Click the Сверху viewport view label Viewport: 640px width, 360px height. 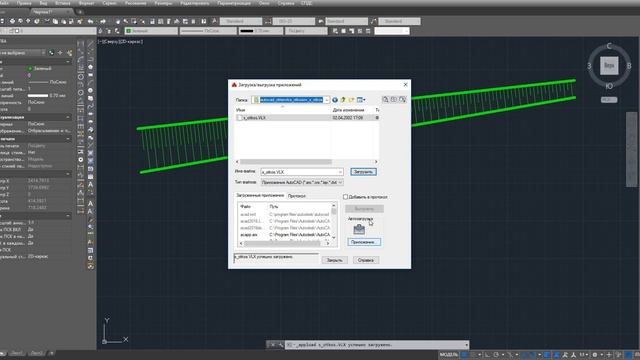pyautogui.click(x=112, y=42)
